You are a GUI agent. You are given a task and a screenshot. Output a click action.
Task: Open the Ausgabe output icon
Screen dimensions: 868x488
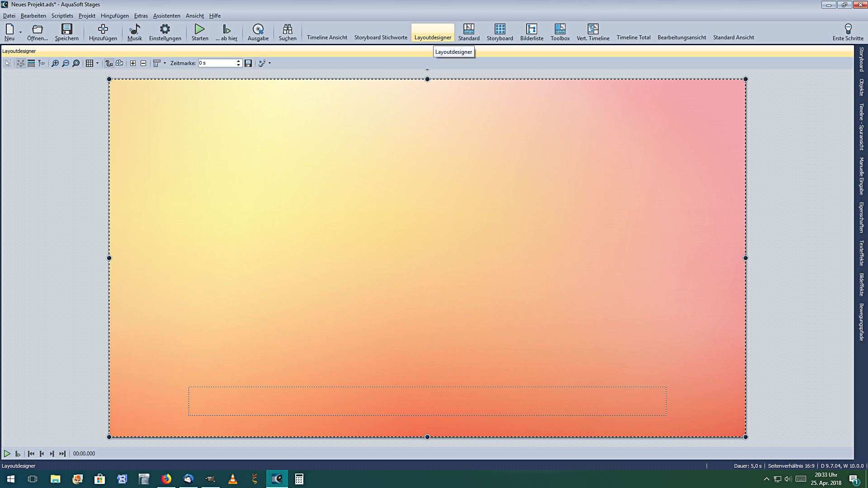tap(258, 30)
